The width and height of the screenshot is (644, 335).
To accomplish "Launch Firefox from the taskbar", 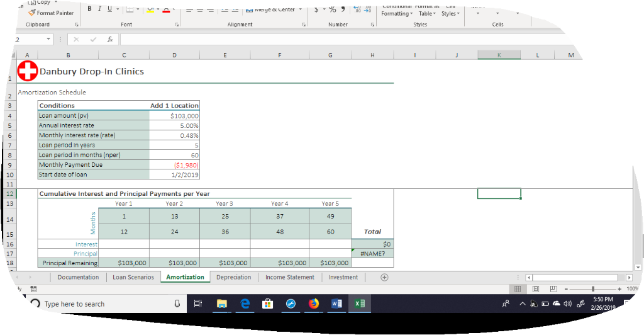I will click(x=314, y=304).
